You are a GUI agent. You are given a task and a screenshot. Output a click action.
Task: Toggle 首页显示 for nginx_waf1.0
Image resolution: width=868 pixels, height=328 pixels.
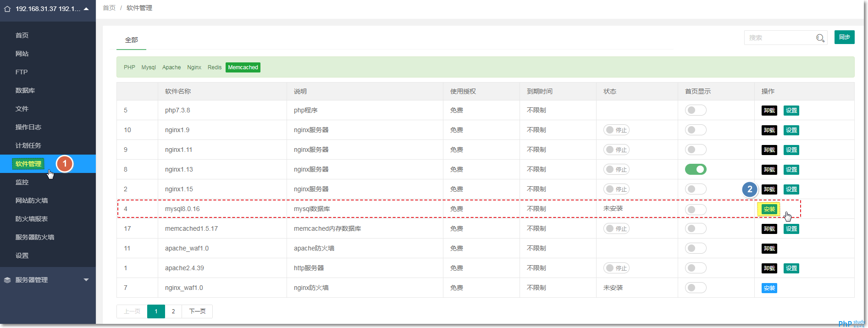pos(696,288)
